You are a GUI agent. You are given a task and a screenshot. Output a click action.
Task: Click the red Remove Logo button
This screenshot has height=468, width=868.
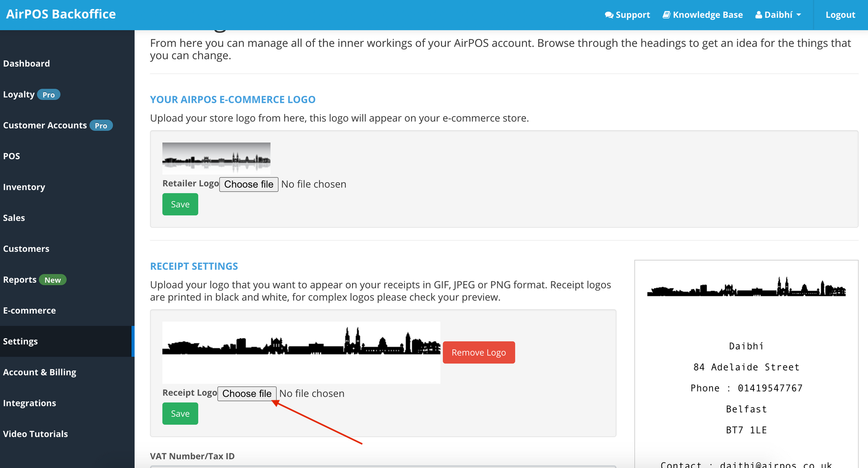479,353
